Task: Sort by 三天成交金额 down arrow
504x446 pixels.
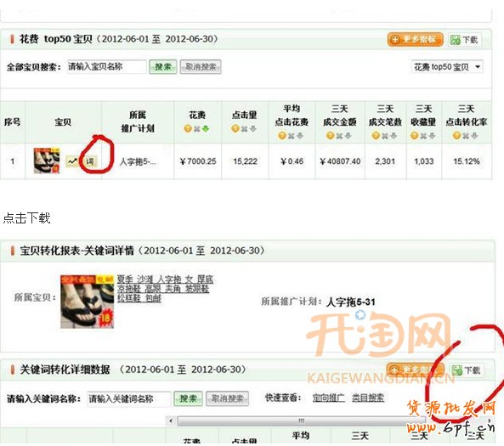Action: click(348, 136)
